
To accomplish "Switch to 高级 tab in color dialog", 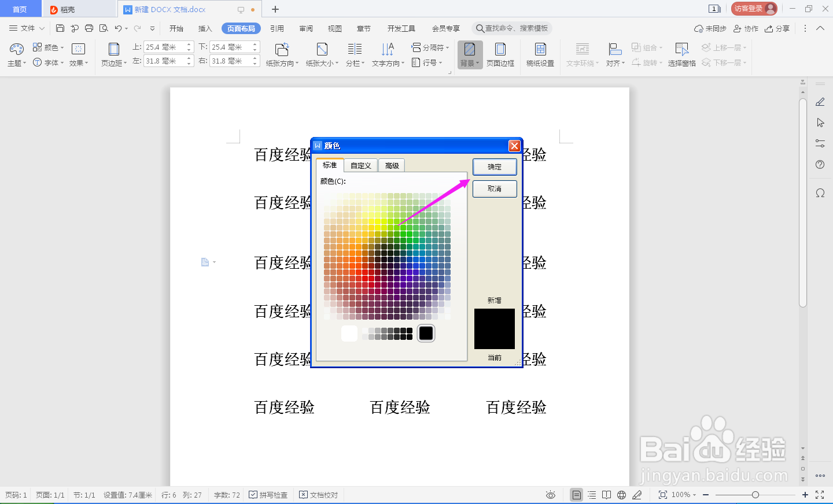I will tap(392, 166).
